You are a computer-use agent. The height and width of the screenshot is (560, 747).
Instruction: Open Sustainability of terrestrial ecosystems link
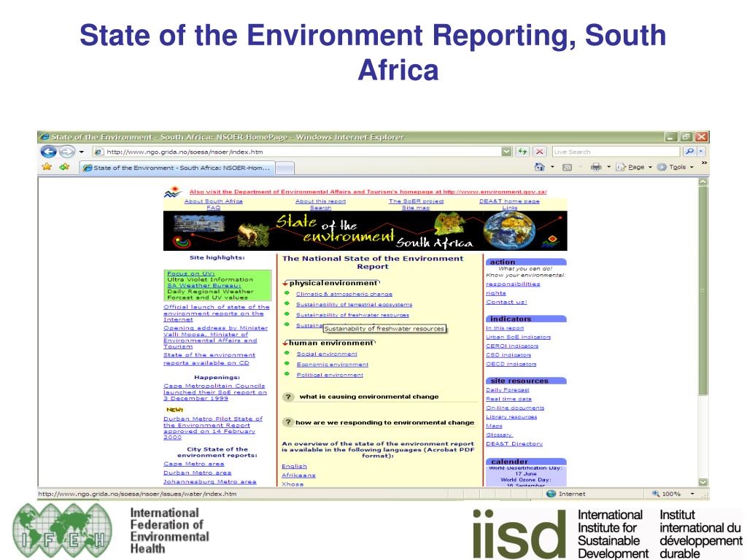[x=354, y=304]
